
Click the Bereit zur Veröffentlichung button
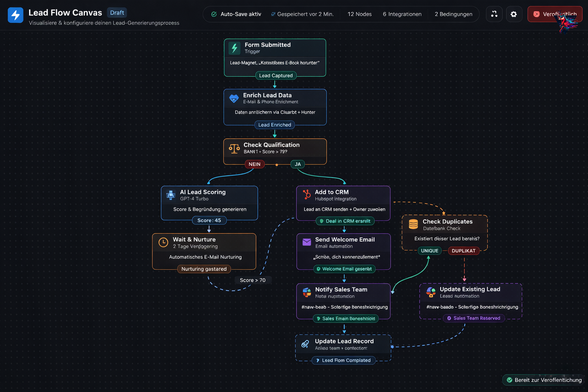(543, 380)
